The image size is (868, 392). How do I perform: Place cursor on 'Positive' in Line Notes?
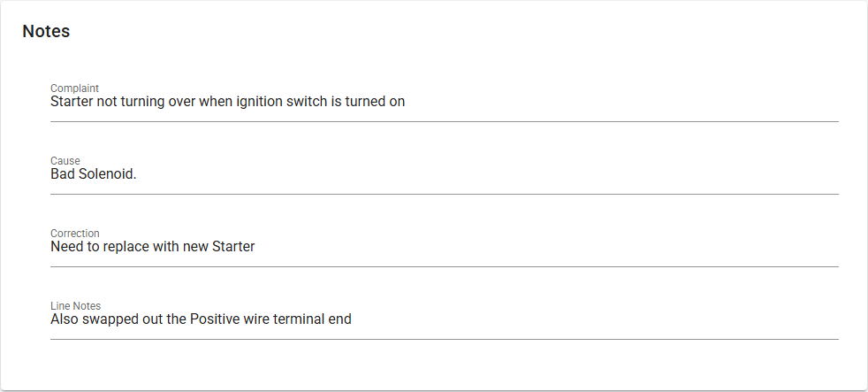(x=215, y=319)
